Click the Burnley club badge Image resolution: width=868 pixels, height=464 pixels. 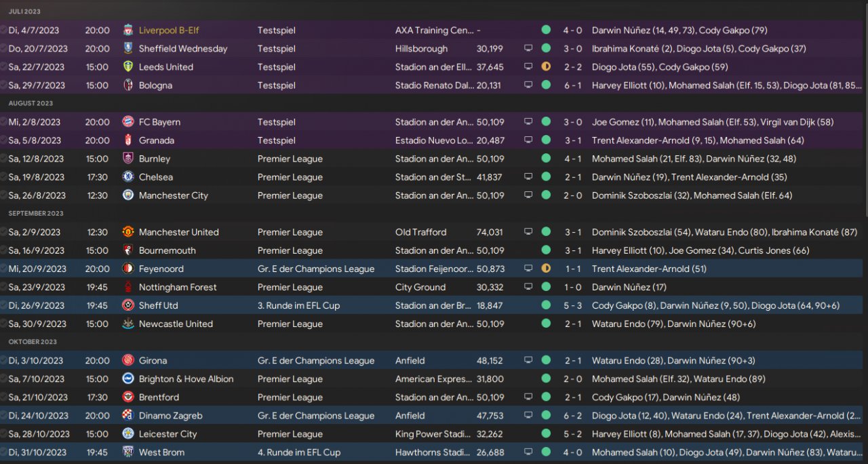click(128, 159)
